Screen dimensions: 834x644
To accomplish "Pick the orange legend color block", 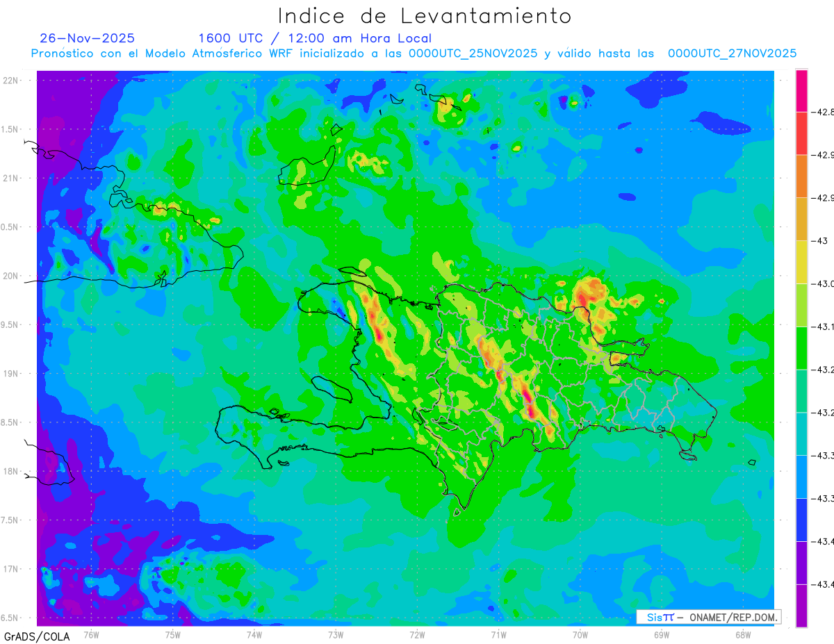I will (x=801, y=176).
